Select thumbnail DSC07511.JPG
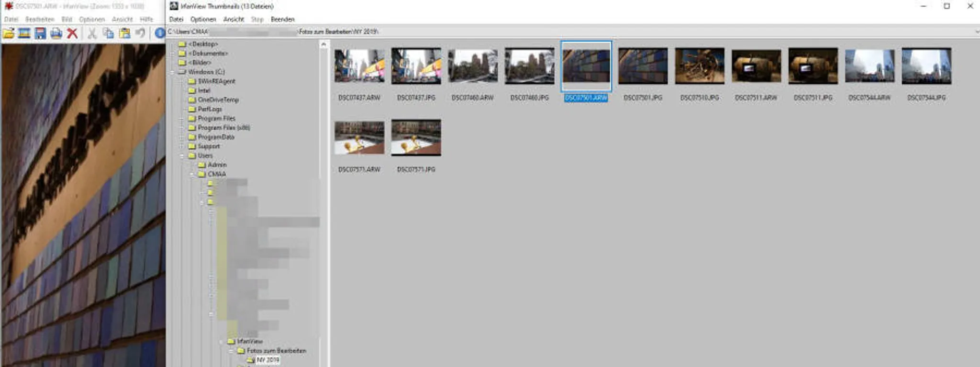980x367 pixels. coord(813,66)
